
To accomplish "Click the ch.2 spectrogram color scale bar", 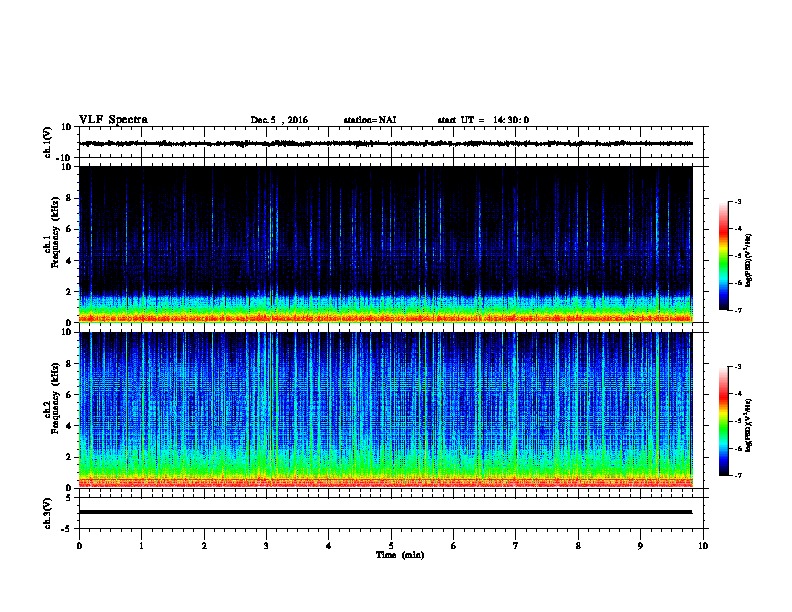I will click(724, 421).
